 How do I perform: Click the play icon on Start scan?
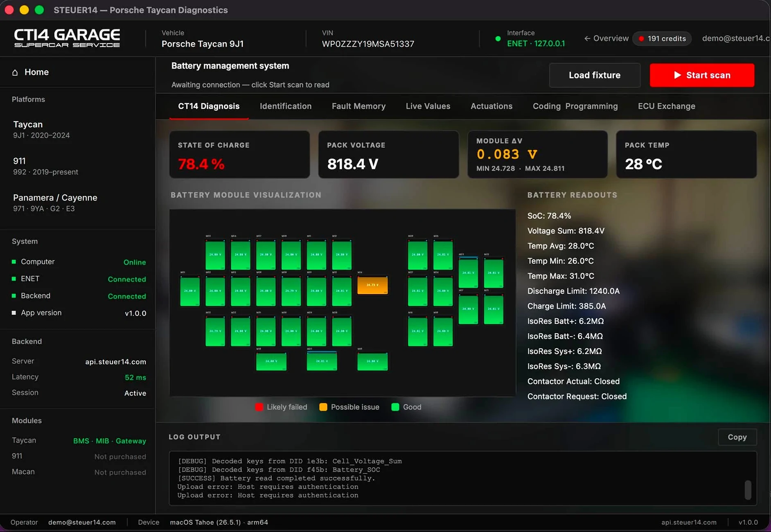(x=677, y=75)
